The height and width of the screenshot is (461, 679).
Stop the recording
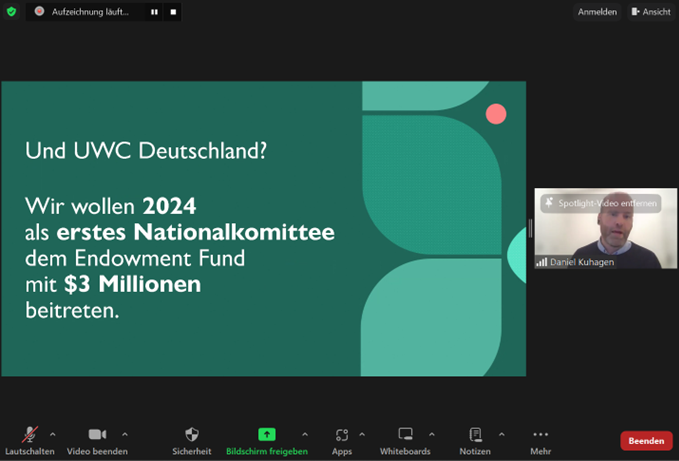click(173, 12)
